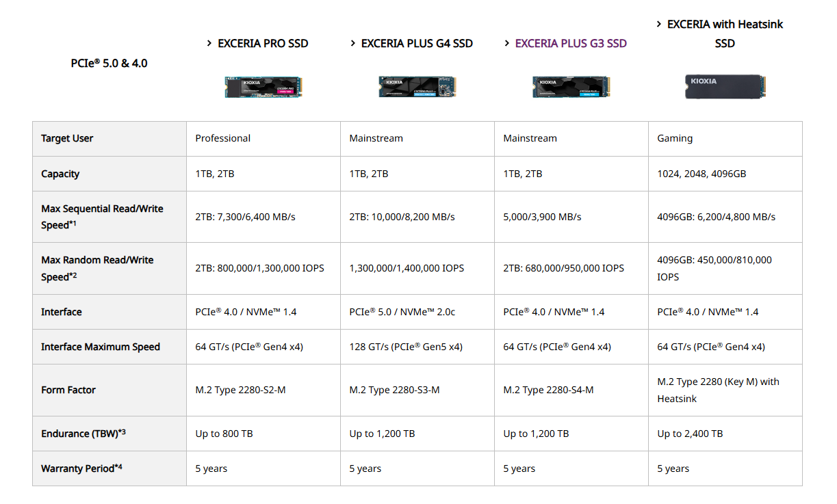Open the EXCERIA PRO SSD link
Image resolution: width=837 pixels, height=504 pixels.
coord(263,43)
